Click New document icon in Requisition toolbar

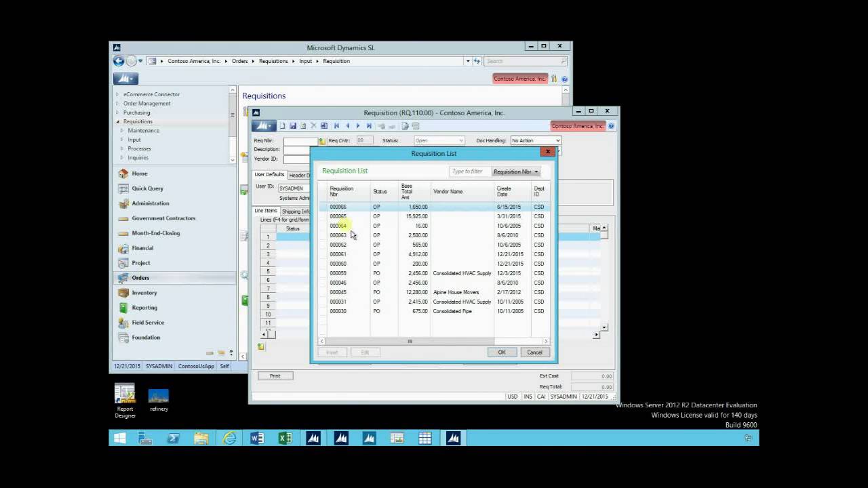[282, 126]
